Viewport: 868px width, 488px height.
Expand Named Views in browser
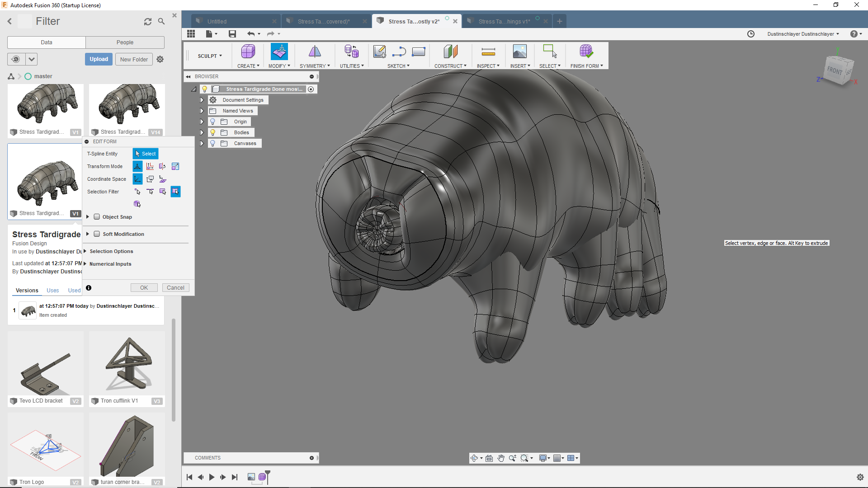(x=202, y=111)
